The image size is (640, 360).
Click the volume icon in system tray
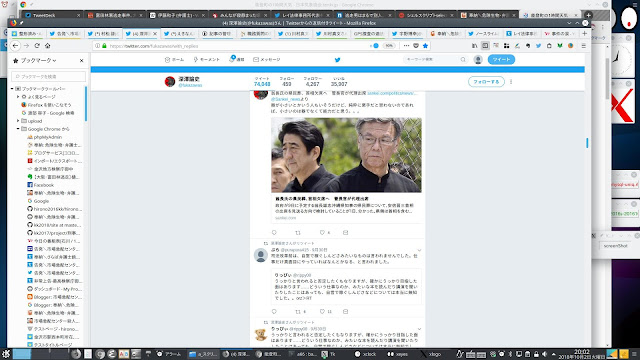pos(544,354)
